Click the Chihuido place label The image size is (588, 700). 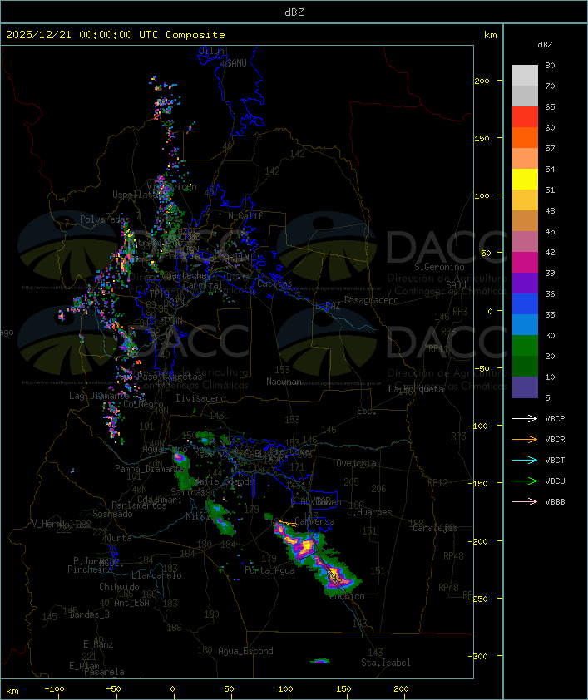[x=119, y=587]
